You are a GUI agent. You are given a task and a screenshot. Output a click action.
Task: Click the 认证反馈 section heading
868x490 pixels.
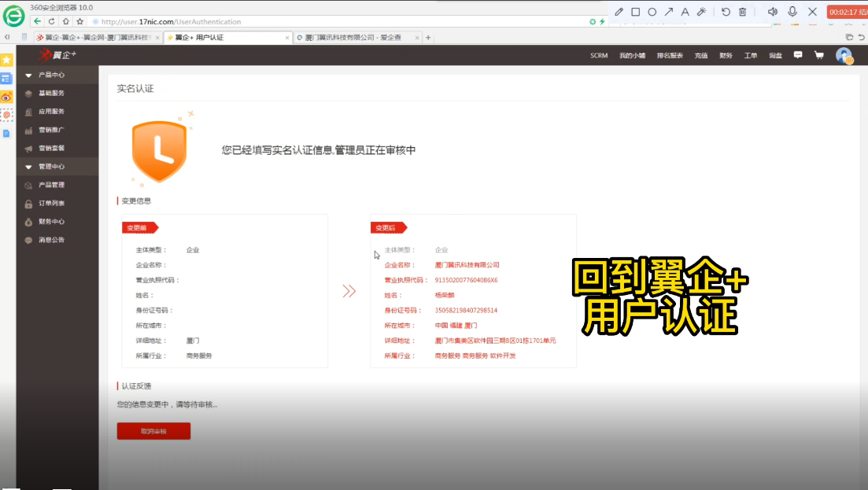click(x=136, y=386)
